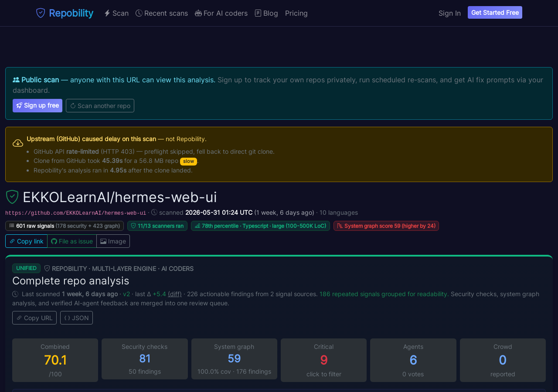The height and width of the screenshot is (392, 558).
Task: Open Recent scans page
Action: (x=162, y=13)
